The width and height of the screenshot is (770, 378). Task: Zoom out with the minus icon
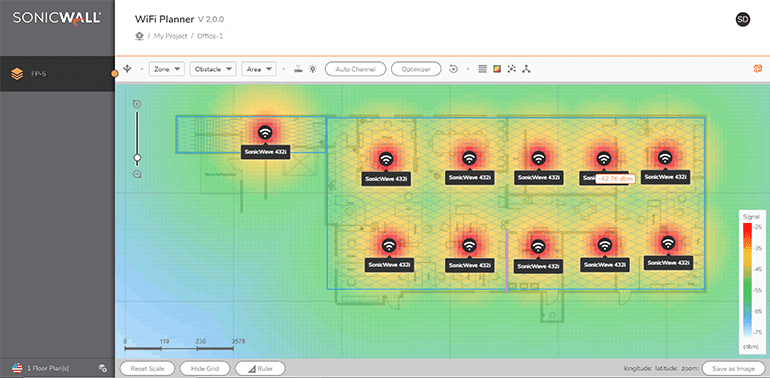point(137,174)
